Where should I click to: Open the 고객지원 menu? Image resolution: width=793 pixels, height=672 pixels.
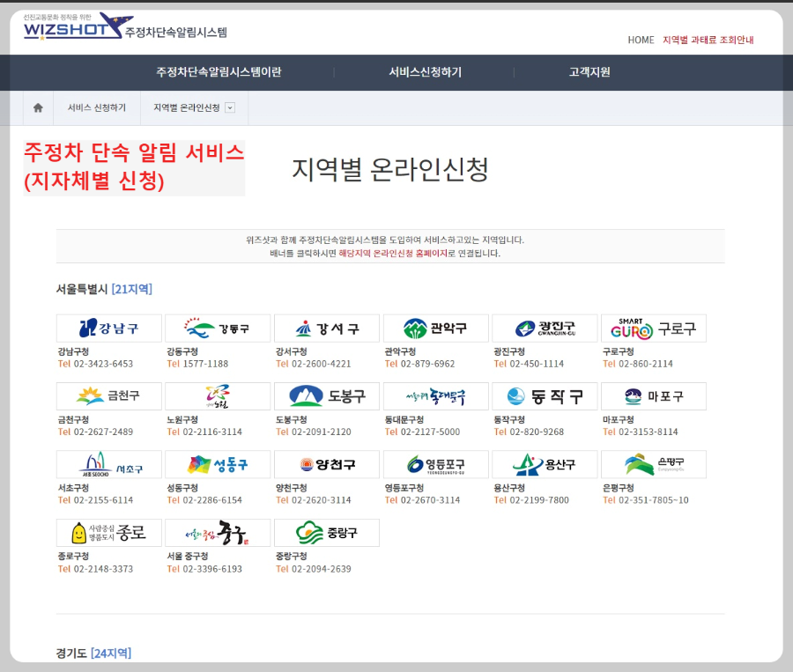(587, 73)
